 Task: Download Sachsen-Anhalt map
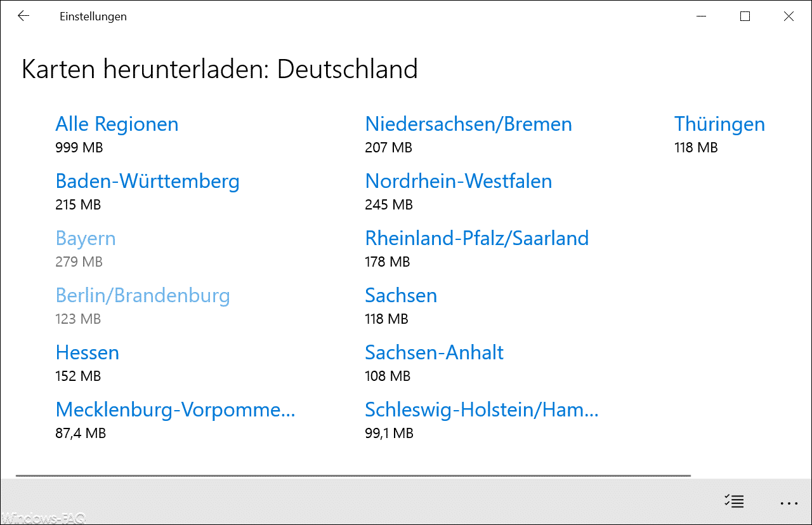click(x=435, y=352)
